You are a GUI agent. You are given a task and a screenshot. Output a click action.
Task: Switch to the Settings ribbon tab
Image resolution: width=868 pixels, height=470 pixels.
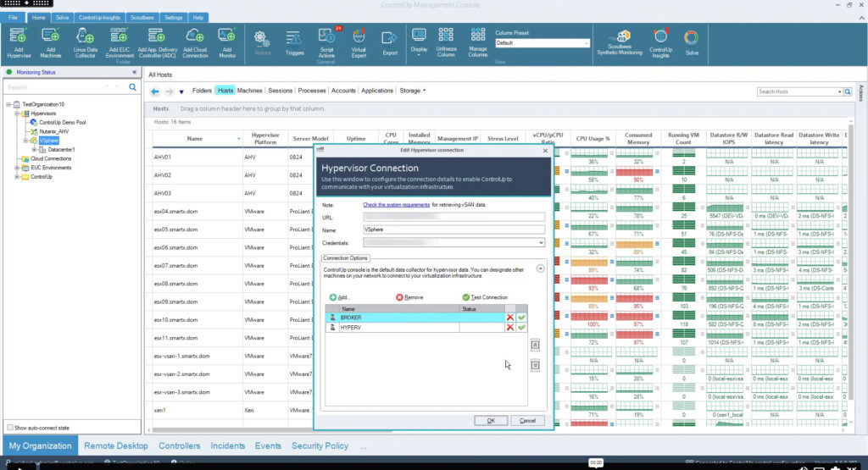coord(173,17)
